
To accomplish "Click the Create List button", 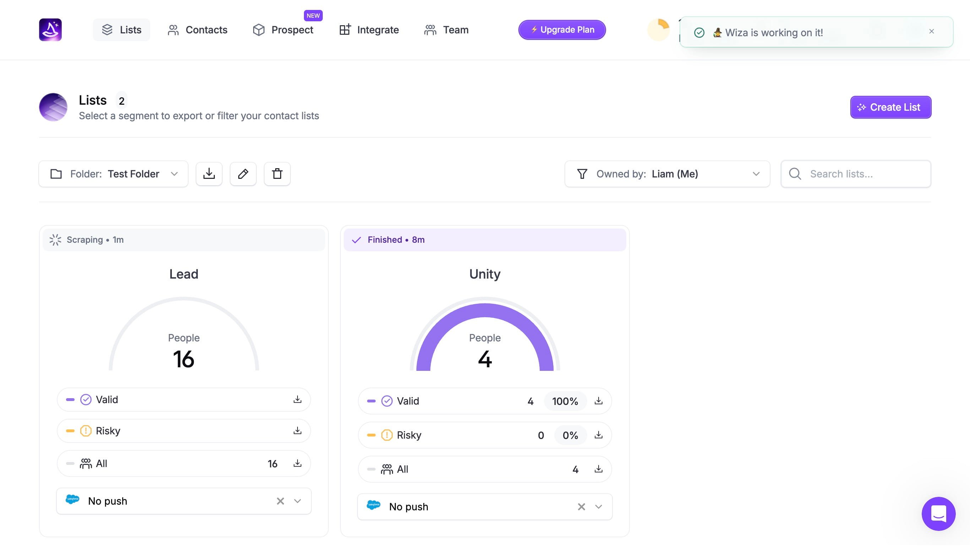I will 890,107.
